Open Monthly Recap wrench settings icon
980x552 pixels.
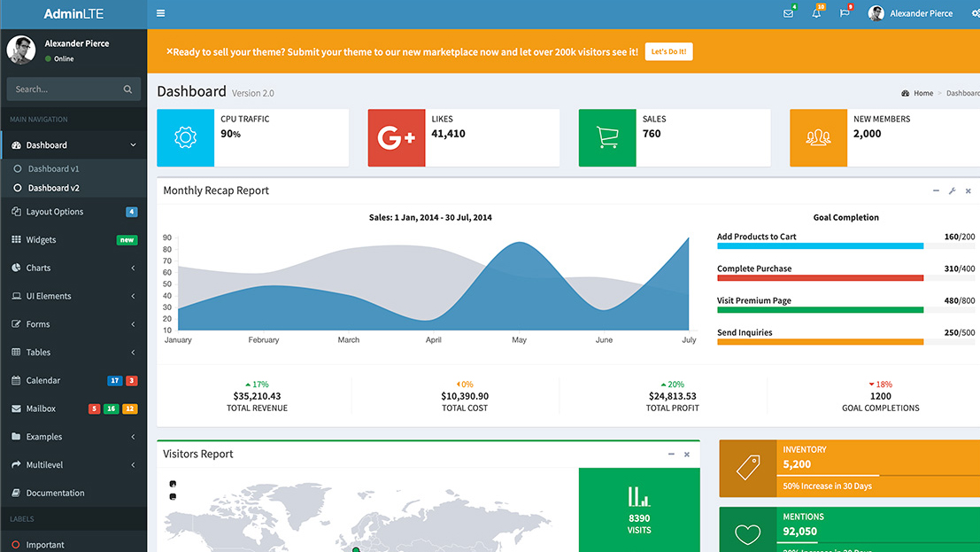click(952, 190)
